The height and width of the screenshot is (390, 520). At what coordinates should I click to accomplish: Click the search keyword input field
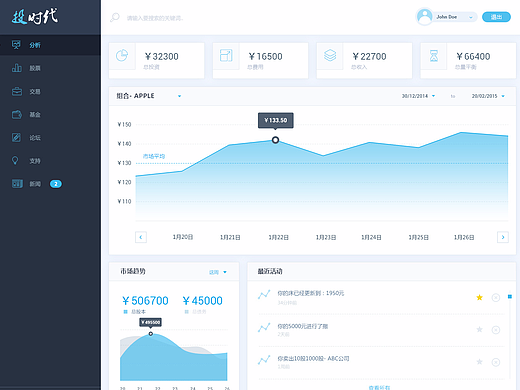(x=155, y=18)
